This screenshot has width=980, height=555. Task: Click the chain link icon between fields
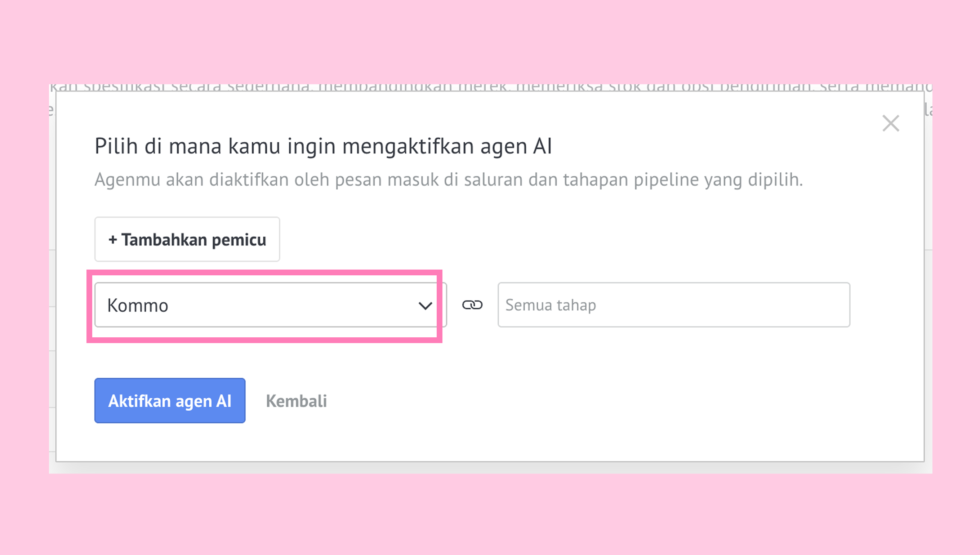pyautogui.click(x=472, y=305)
